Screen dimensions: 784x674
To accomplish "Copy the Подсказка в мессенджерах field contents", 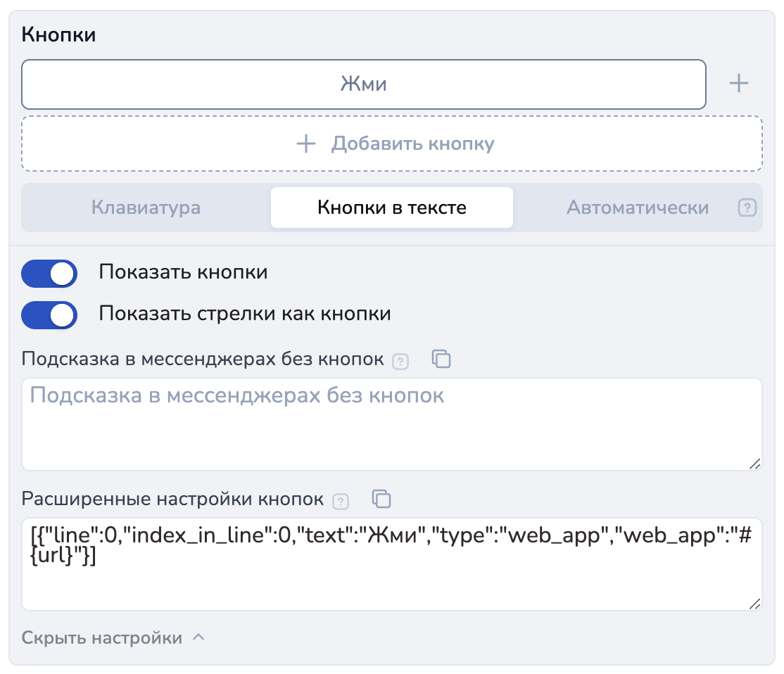I will (x=441, y=359).
